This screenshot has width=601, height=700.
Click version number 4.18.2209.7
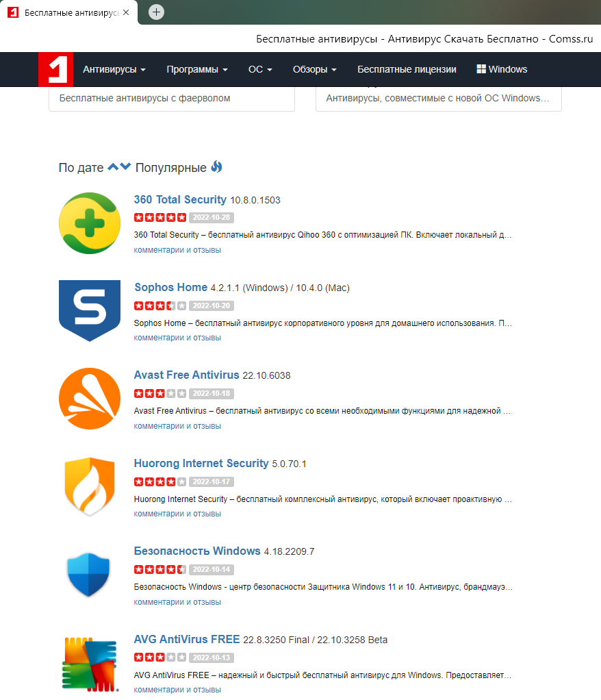(x=289, y=551)
